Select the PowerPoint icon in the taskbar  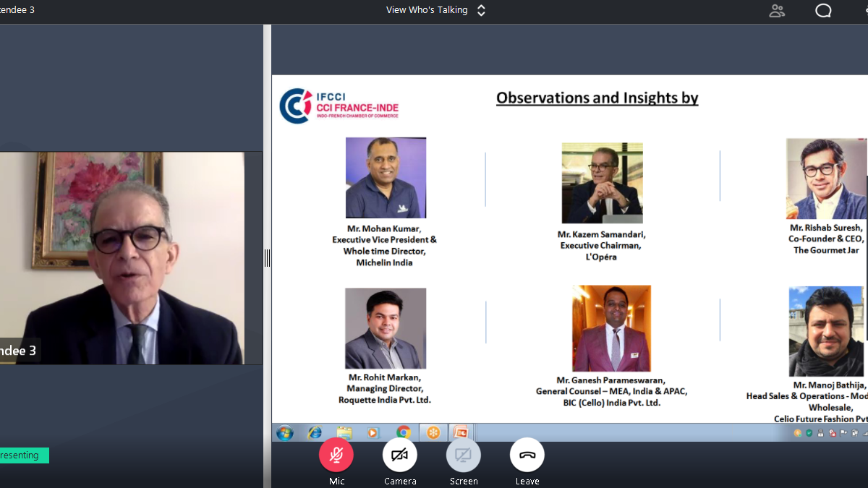460,433
